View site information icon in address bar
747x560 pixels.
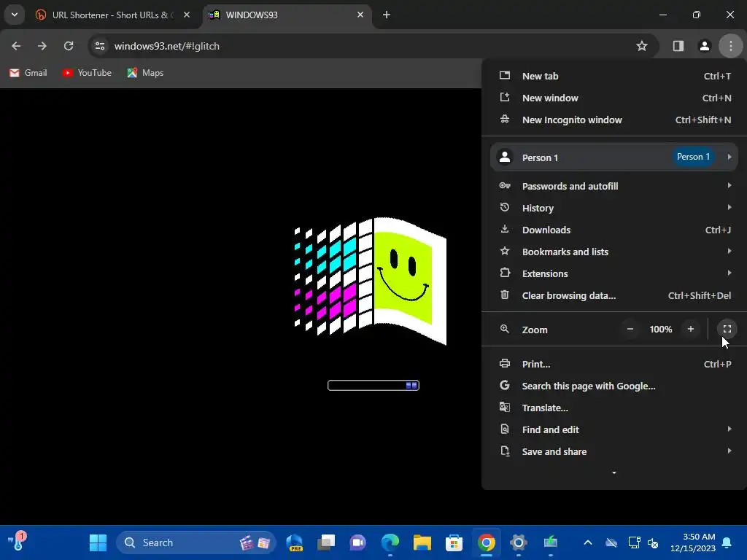[x=100, y=46]
